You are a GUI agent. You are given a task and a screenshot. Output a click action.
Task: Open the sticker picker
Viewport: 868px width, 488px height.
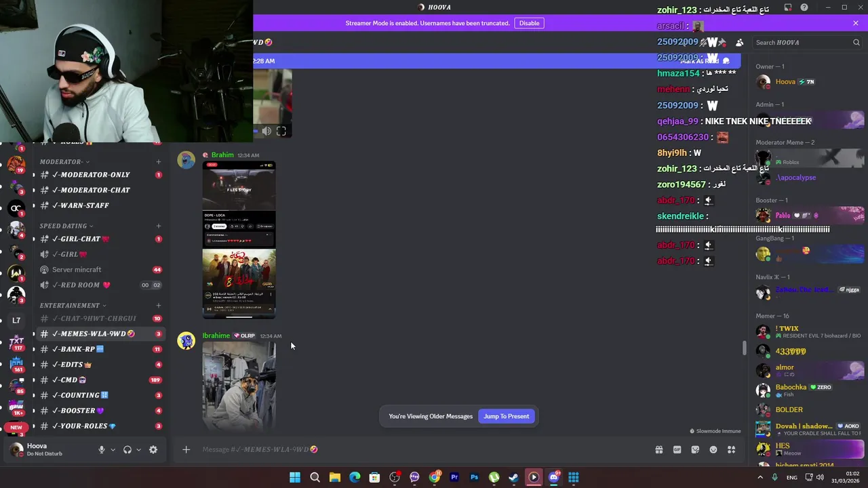point(695,449)
